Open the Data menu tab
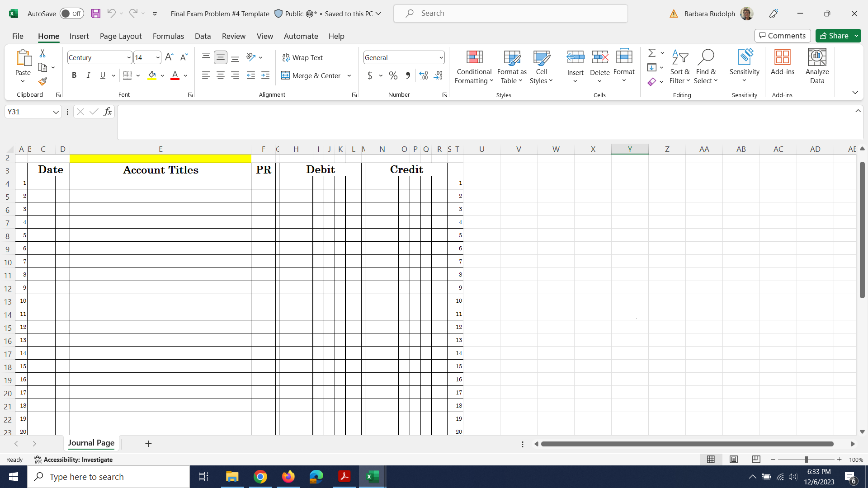Screen dimensions: 868x488 203,36
